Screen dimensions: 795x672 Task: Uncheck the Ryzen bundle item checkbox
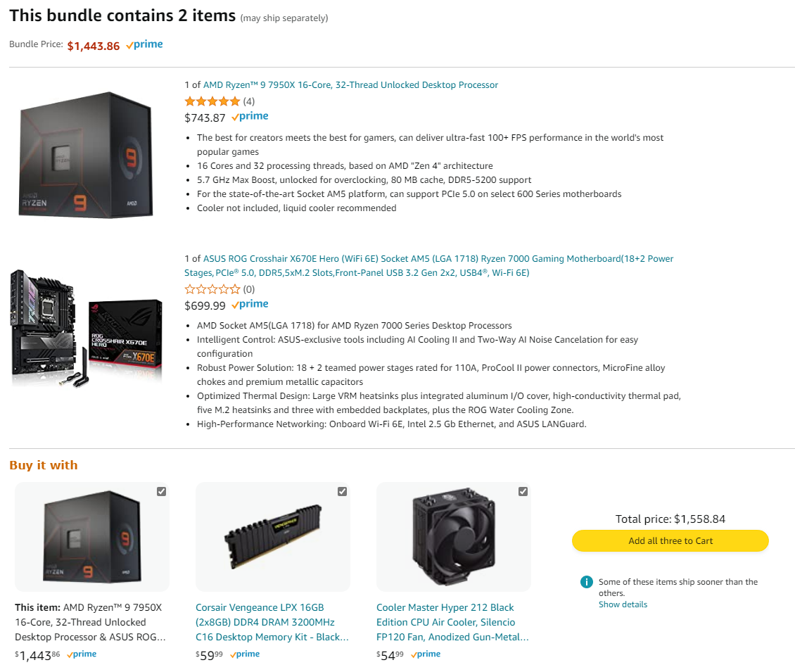161,491
